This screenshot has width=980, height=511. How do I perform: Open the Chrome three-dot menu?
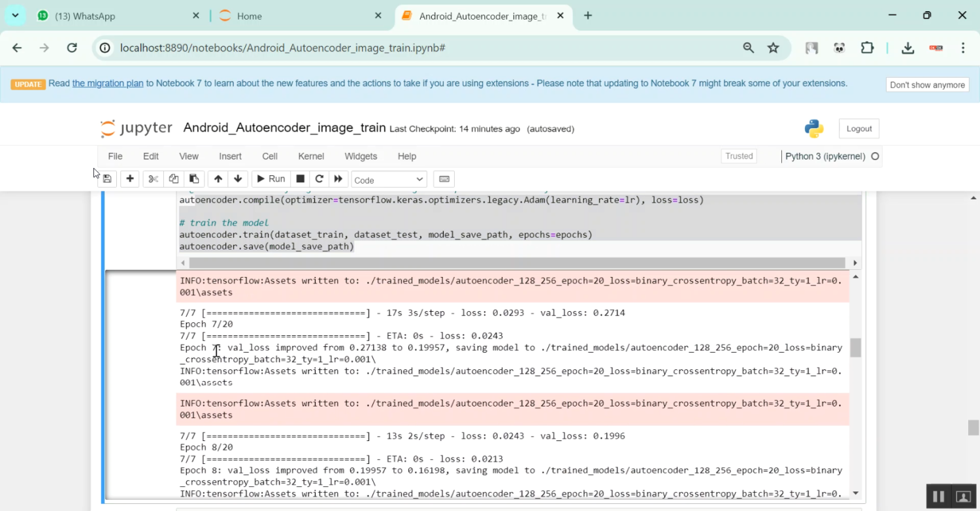point(963,48)
